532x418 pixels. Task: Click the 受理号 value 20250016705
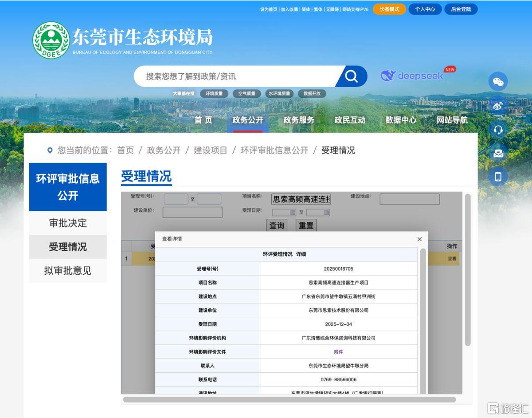coord(338,269)
